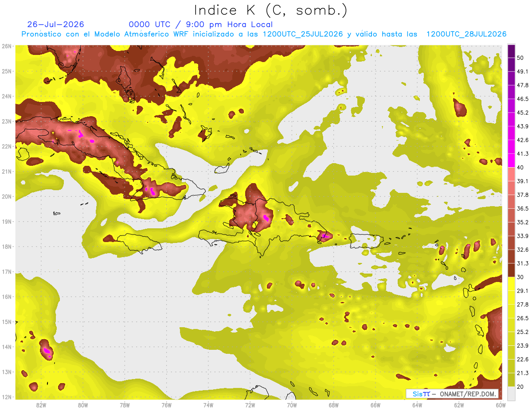
Task: Click the 13N latitude label
Action: (x=7, y=372)
